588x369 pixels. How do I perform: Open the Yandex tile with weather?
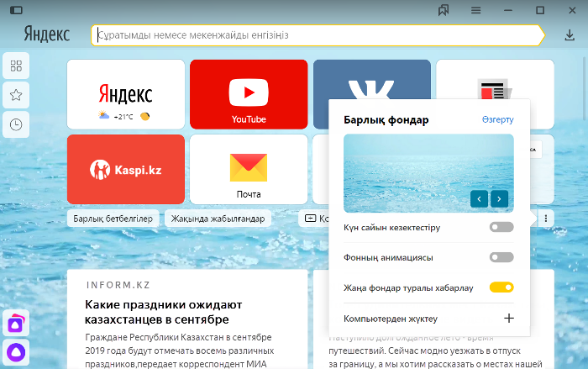[x=126, y=94]
